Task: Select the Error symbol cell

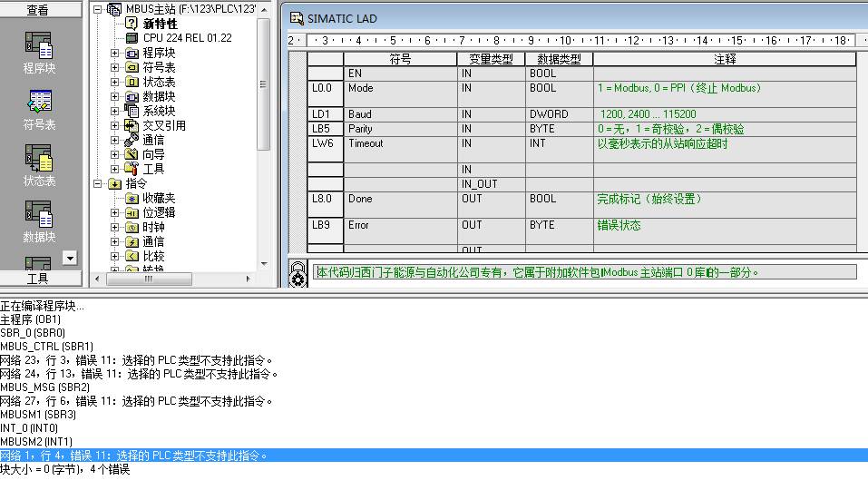Action: point(400,231)
